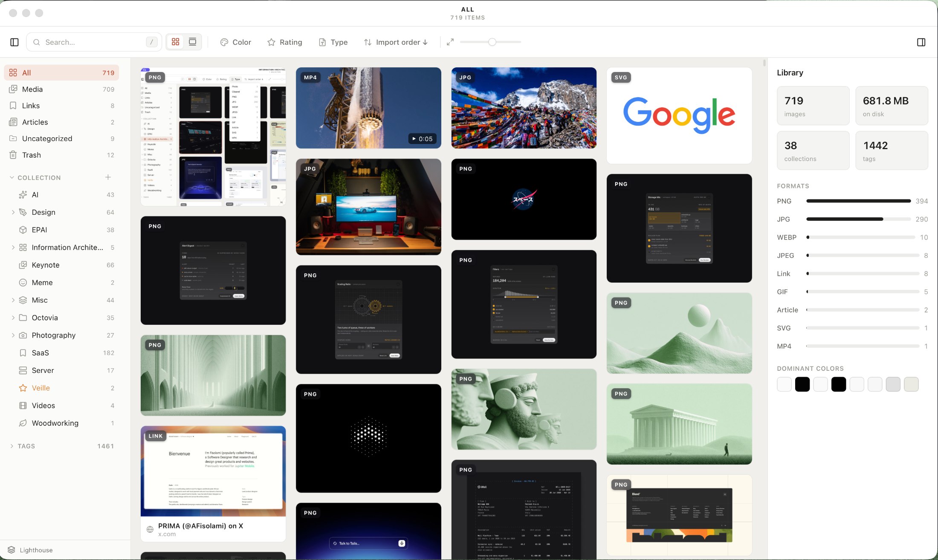Click the PNG format row
Viewport: 938px width, 560px height.
pos(852,201)
